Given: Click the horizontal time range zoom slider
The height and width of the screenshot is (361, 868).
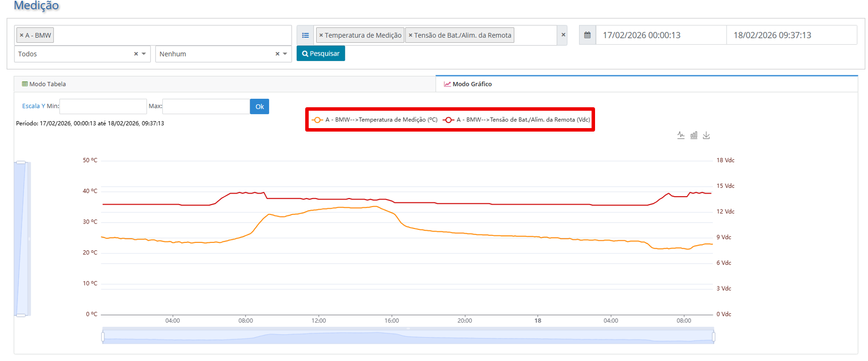Looking at the screenshot, I should tap(408, 336).
